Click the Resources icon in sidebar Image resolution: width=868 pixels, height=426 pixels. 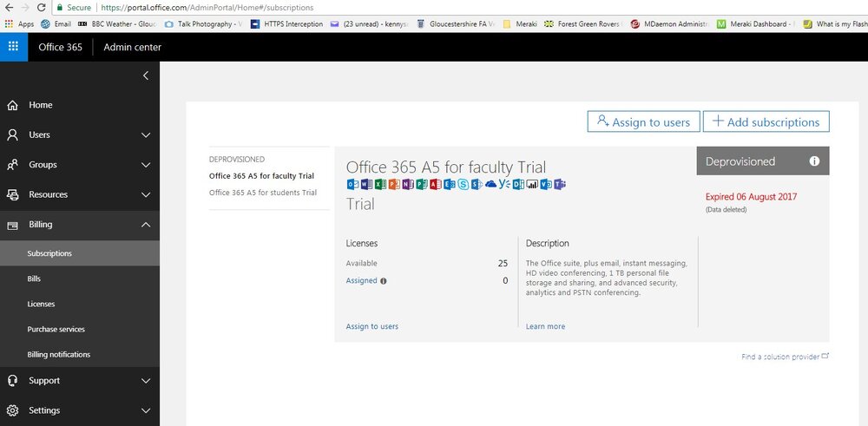point(13,194)
